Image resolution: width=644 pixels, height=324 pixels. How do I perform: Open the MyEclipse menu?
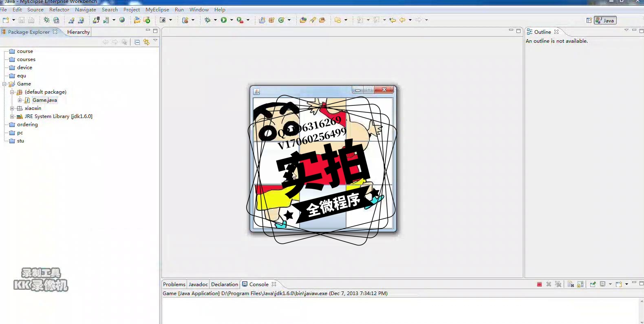pos(157,9)
